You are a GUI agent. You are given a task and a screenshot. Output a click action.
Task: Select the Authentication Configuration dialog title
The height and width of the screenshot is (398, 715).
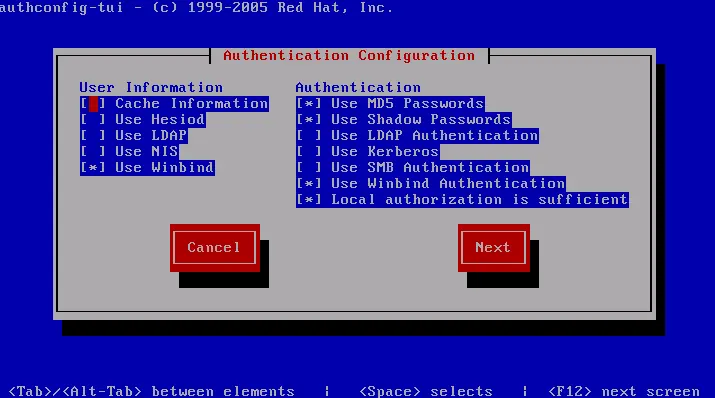pos(349,56)
